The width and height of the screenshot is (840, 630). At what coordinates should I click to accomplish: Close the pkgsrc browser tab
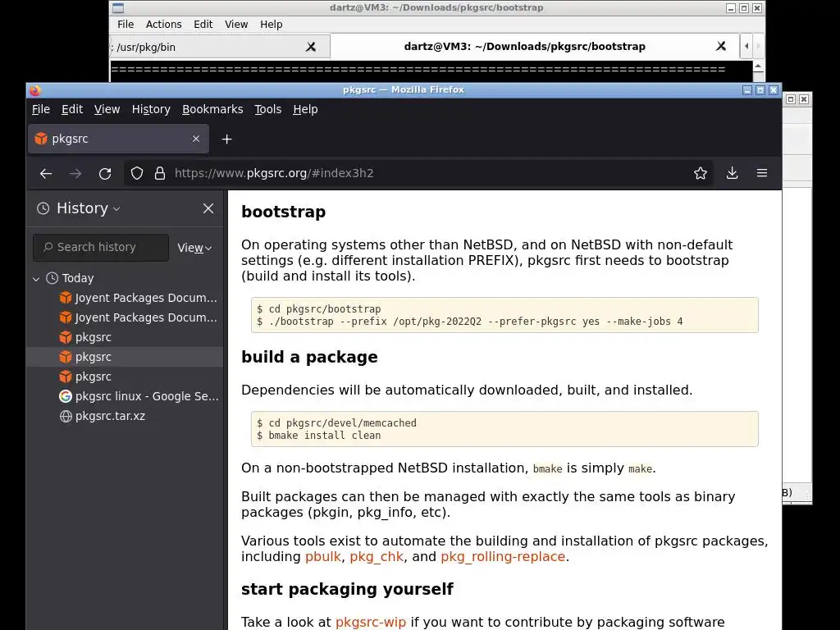point(196,139)
